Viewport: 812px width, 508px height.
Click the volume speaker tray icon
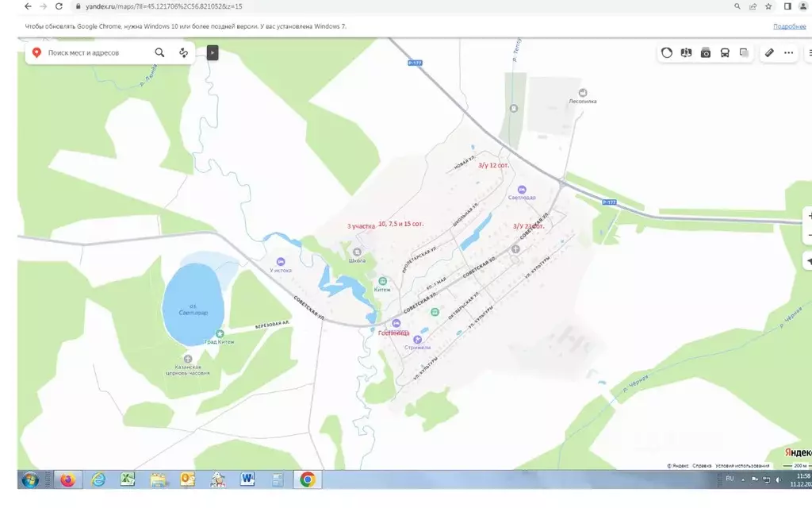pos(779,480)
